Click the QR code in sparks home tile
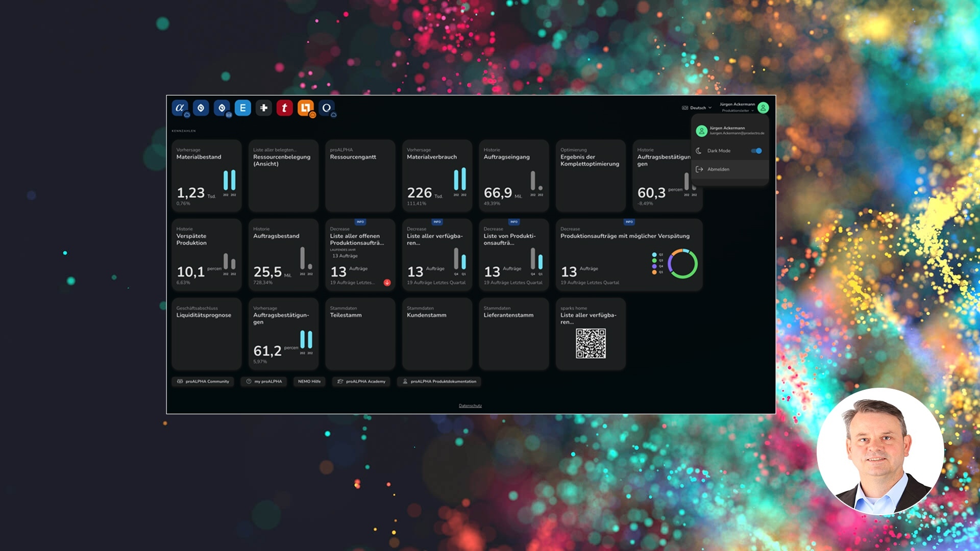 tap(591, 343)
